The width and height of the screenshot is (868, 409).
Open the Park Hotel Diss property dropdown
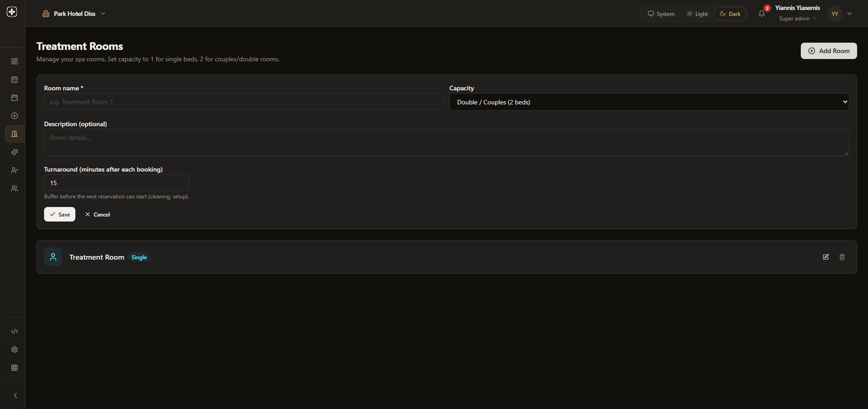(x=74, y=14)
